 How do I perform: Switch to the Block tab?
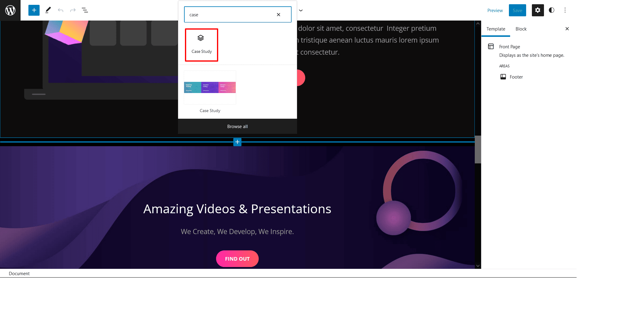click(521, 29)
